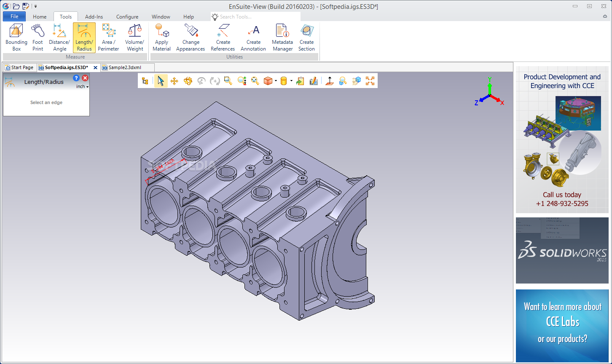
Task: Open Change Appearances tool
Action: tap(191, 37)
